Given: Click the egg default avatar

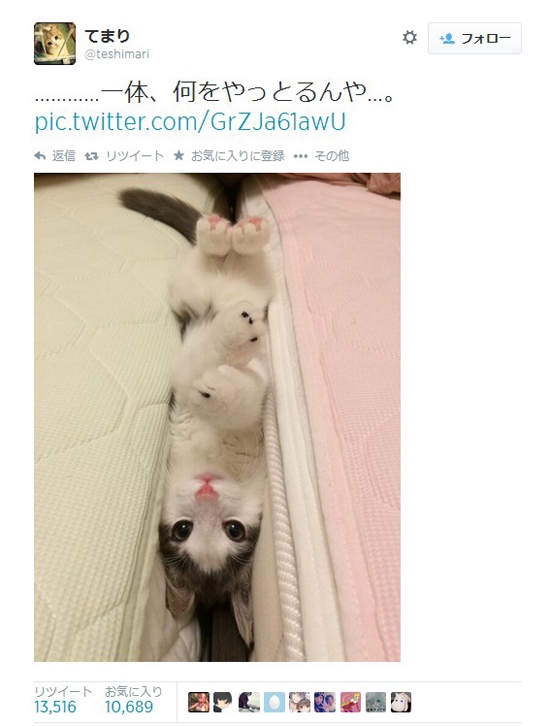Looking at the screenshot, I should coord(274,702).
